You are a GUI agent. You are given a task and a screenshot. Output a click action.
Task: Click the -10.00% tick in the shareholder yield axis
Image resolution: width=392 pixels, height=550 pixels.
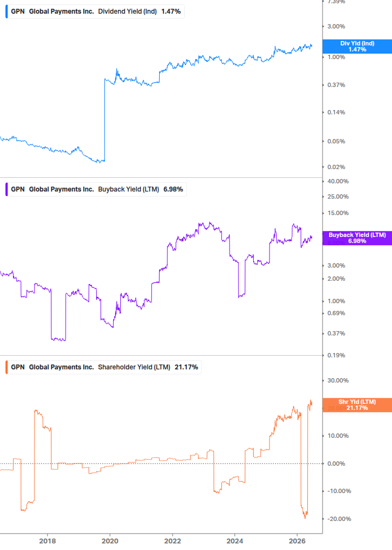point(339,491)
